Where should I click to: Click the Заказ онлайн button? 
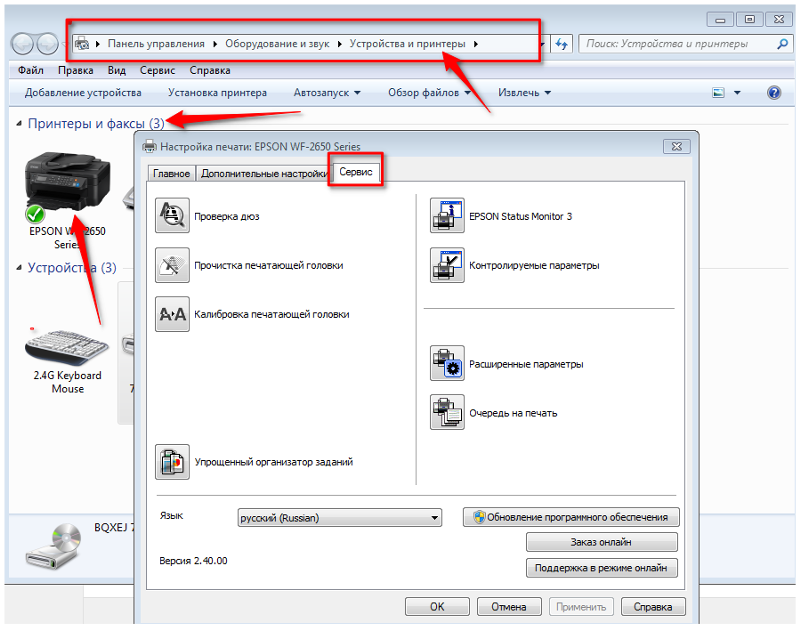(602, 542)
